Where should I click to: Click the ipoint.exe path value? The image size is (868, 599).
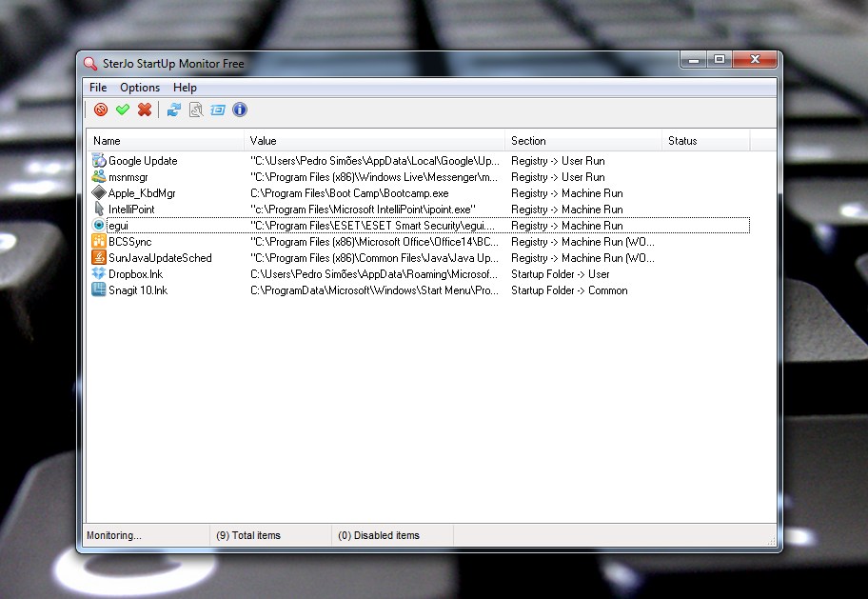pyautogui.click(x=363, y=210)
